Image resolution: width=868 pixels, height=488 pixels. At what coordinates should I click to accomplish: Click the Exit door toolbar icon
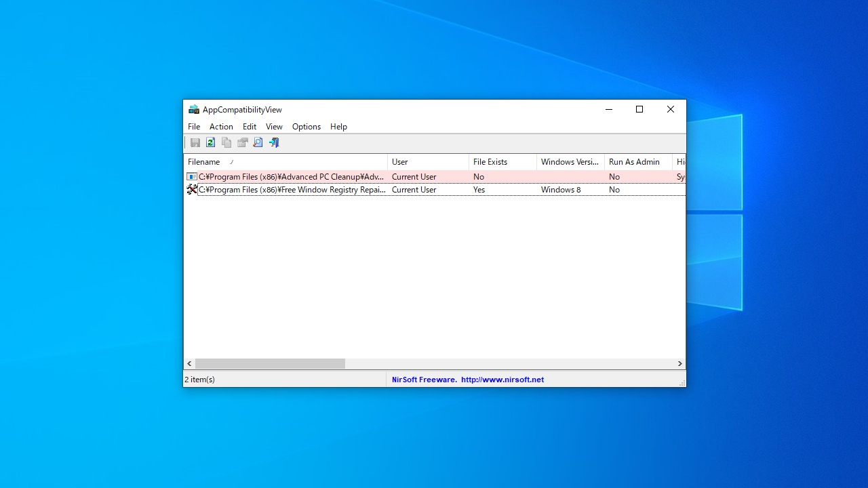(274, 142)
